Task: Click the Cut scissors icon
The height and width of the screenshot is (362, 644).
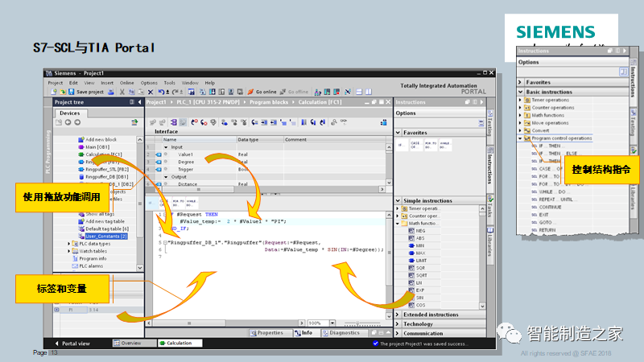Action: (x=122, y=92)
